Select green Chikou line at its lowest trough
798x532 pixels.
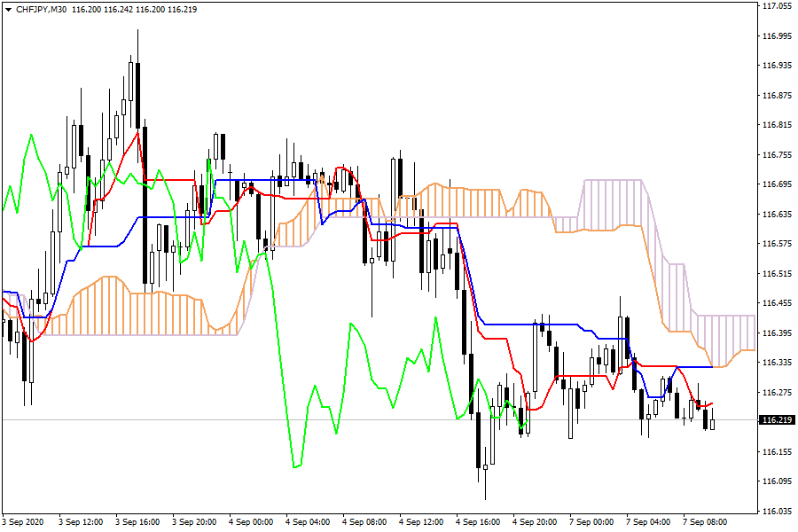[x=296, y=465]
